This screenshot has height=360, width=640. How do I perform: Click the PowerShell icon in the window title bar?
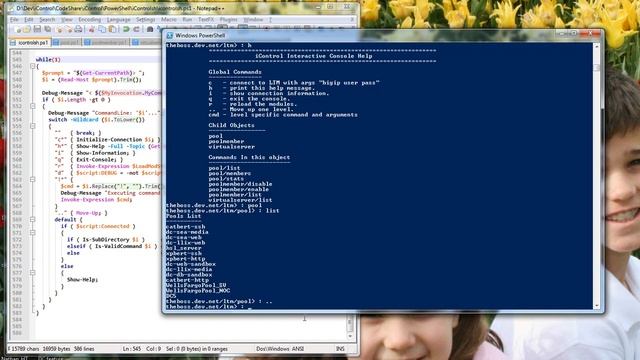170,36
